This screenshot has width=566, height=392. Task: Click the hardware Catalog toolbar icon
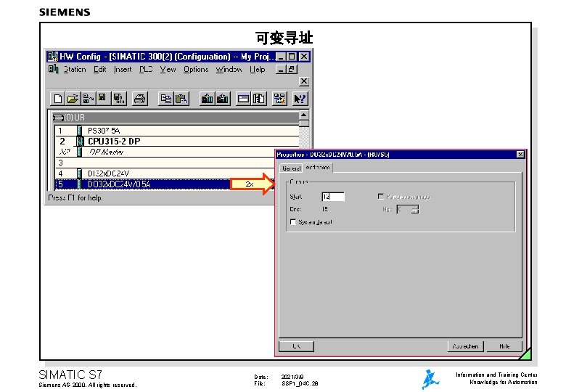[x=259, y=99]
